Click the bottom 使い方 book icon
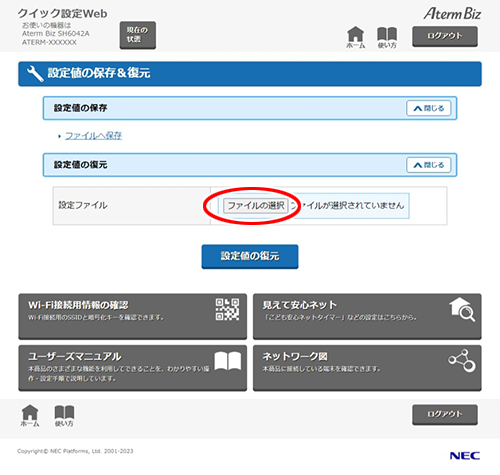The width and height of the screenshot is (500, 475). tap(64, 416)
